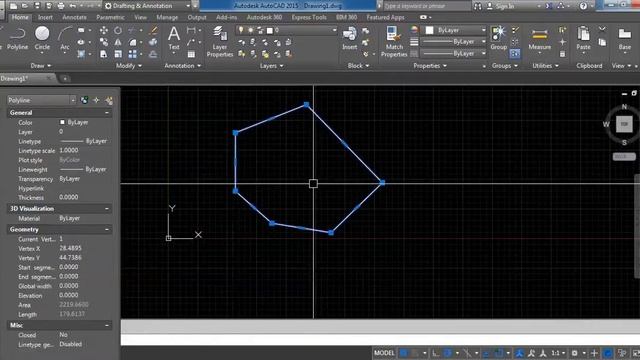This screenshot has width=640, height=360.
Task: Click the ViewCube top face
Action: [624, 124]
